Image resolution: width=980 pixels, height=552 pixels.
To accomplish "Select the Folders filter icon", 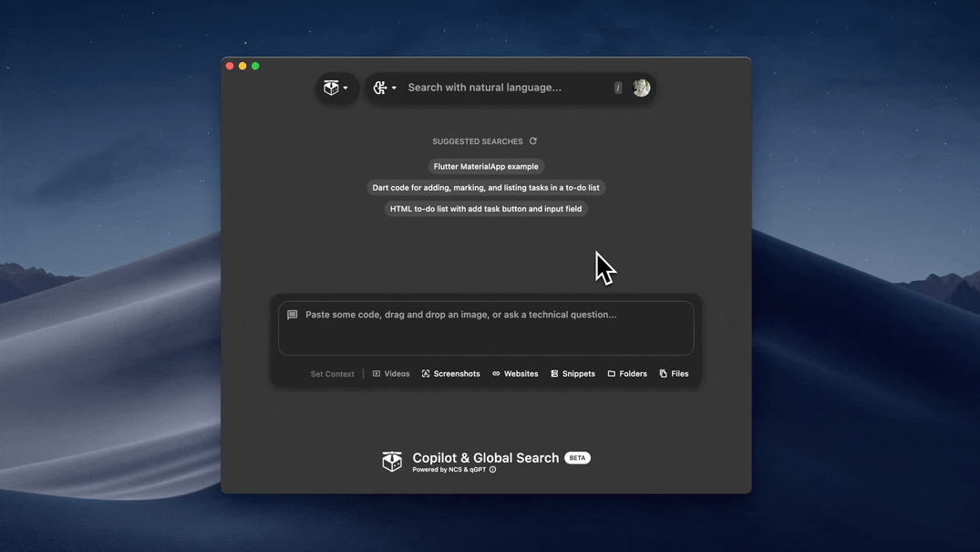I will pyautogui.click(x=610, y=373).
